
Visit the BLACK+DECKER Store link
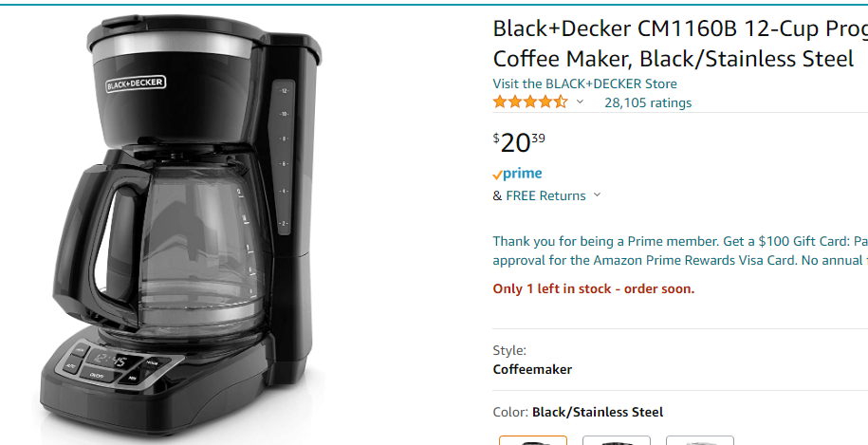584,83
